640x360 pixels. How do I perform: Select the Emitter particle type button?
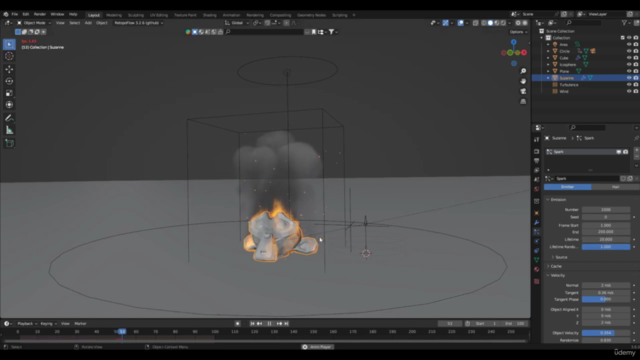point(567,187)
